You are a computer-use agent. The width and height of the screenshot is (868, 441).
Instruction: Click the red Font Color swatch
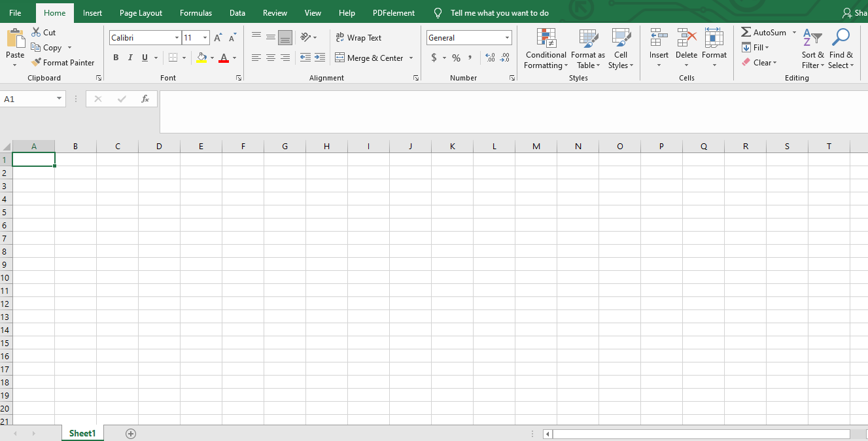coord(224,58)
